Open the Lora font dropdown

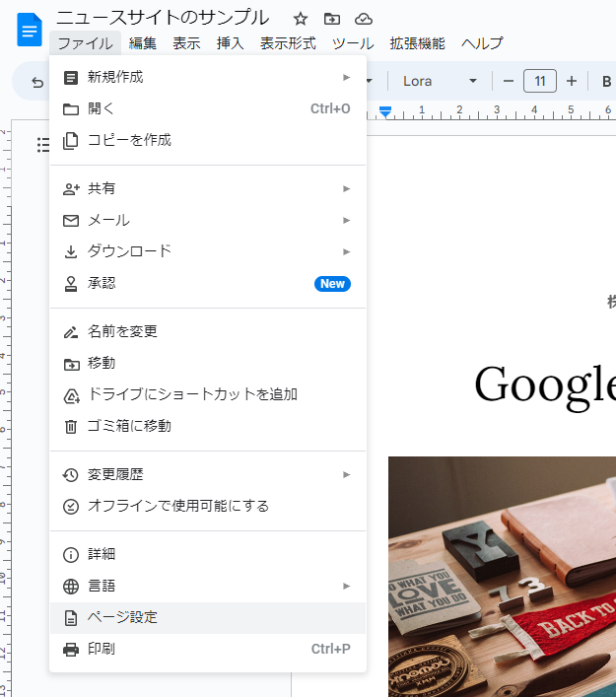[440, 82]
